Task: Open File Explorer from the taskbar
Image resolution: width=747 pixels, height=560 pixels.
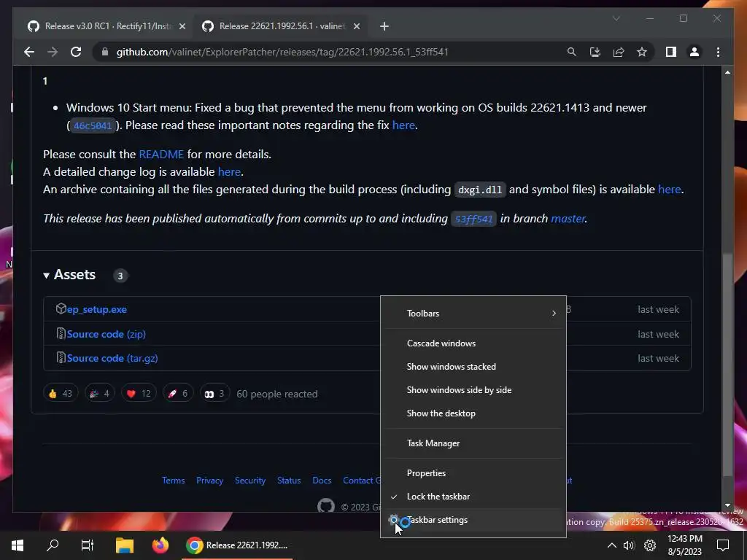Action: (x=125, y=545)
